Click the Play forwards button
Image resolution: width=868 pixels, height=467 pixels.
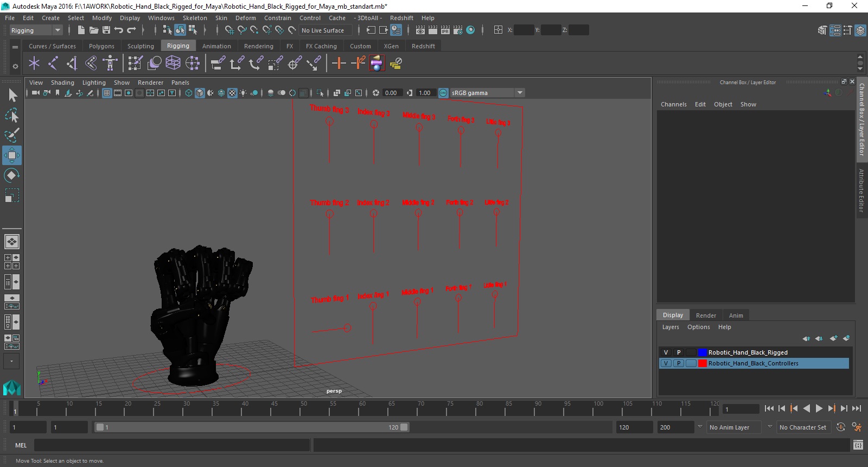tap(819, 408)
